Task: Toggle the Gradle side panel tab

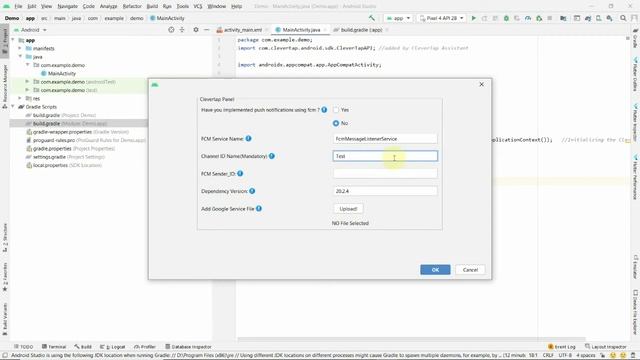Action: point(635,38)
